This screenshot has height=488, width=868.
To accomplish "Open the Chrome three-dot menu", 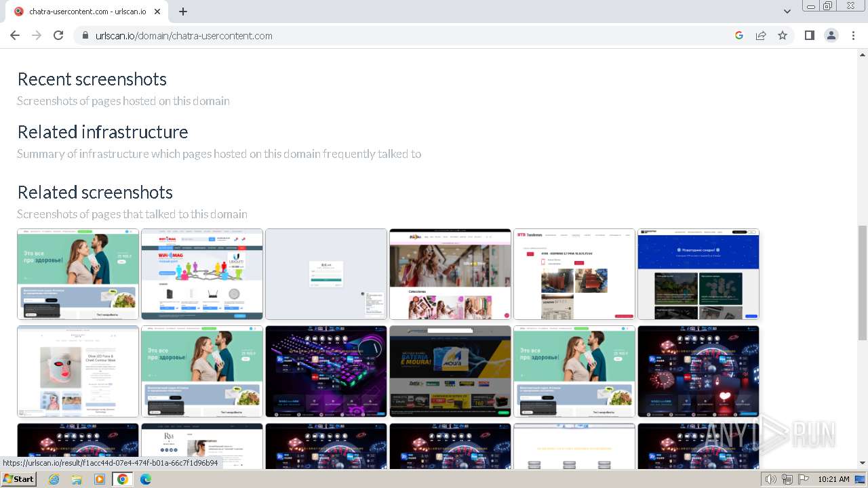I will pyautogui.click(x=853, y=35).
